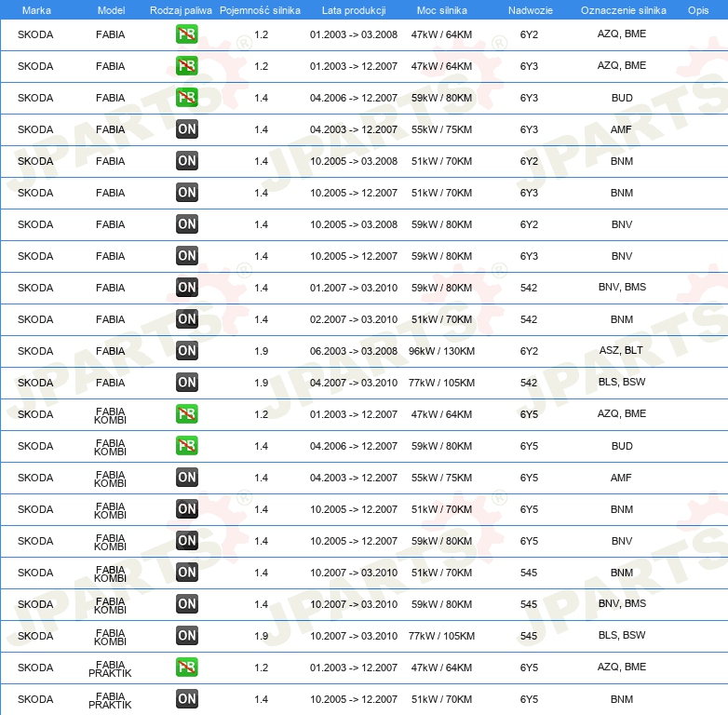Click engine code BUD in Fabia 6Y3 row
The image size is (728, 715).
[x=622, y=98]
